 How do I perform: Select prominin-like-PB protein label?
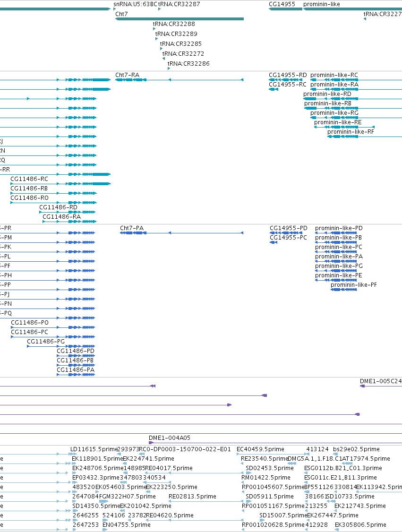339,238
